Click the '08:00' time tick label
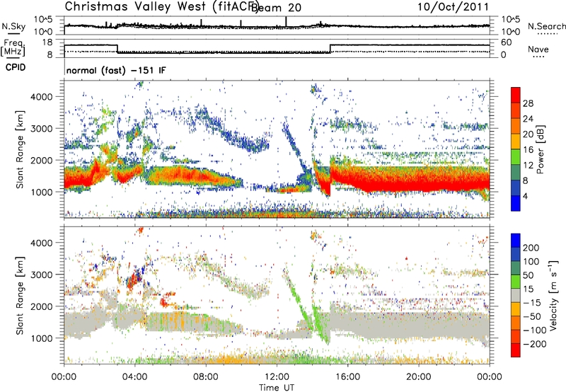 [x=206, y=377]
